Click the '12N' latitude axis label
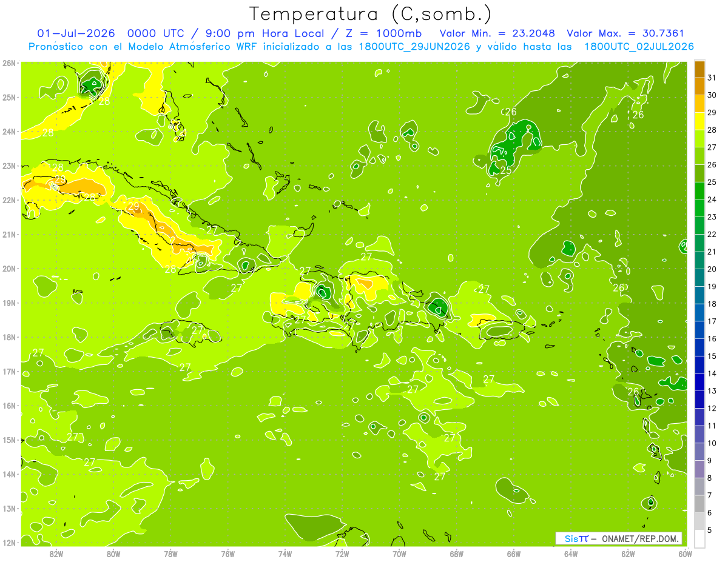 [8, 543]
